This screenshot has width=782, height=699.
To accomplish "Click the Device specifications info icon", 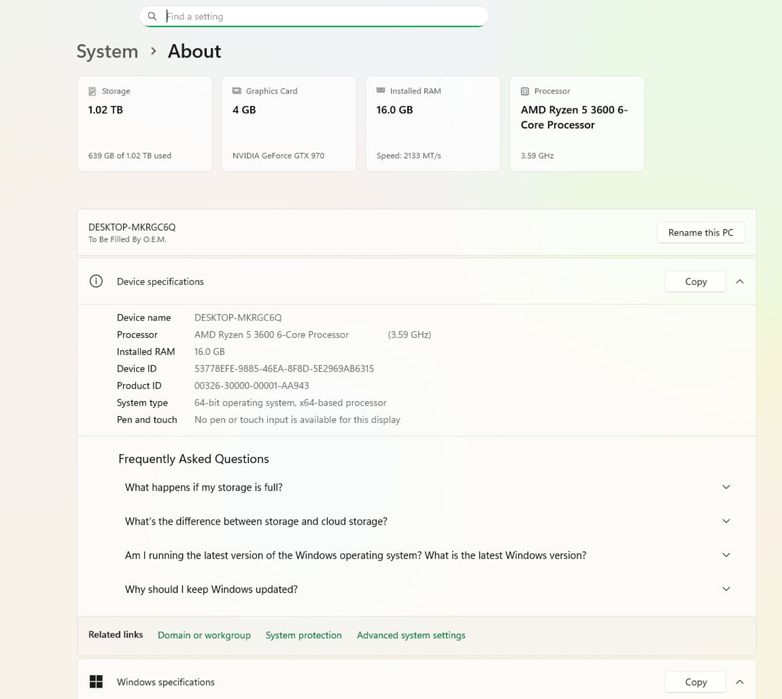I will (x=96, y=281).
